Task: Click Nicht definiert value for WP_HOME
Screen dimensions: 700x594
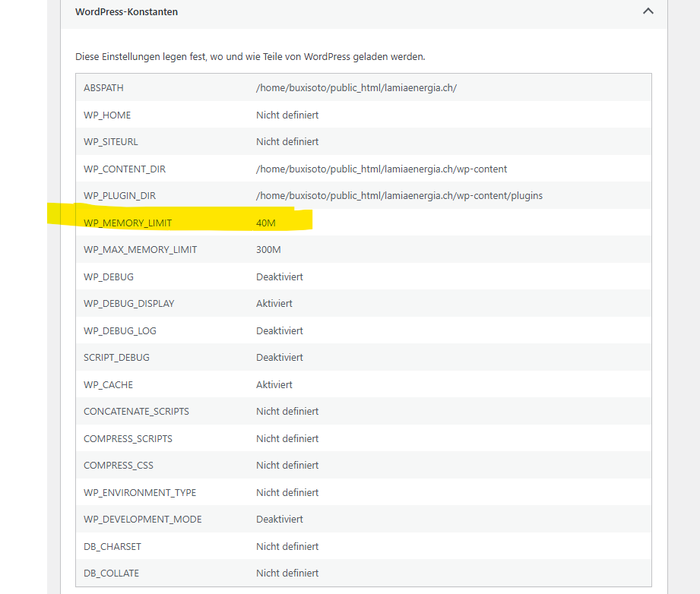Action: tap(287, 115)
